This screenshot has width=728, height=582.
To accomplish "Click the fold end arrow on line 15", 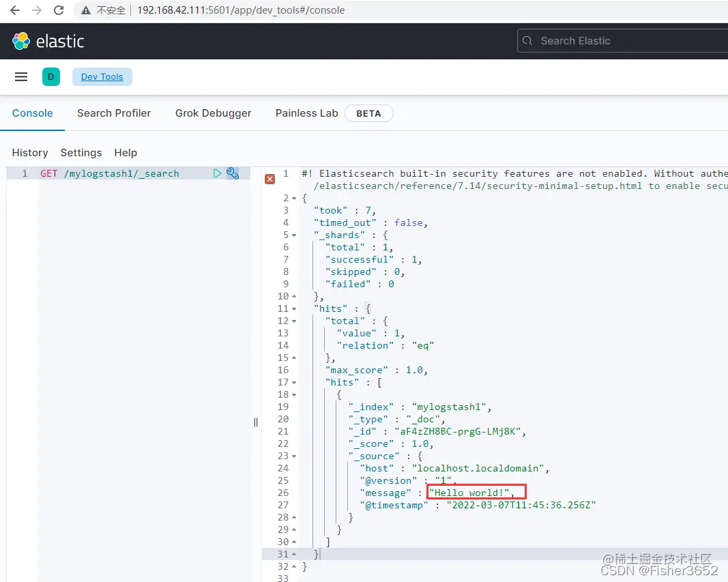I will [294, 358].
